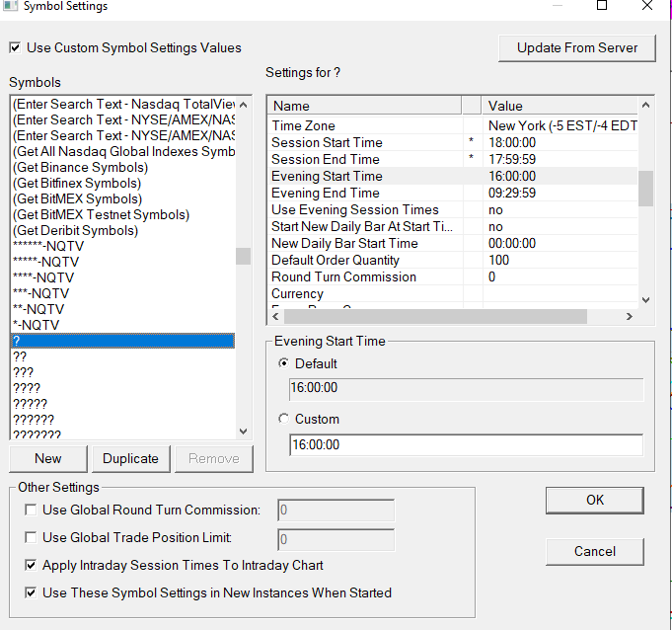Select the ???? symbol entry
Screen dimensions: 672x630
pos(123,388)
